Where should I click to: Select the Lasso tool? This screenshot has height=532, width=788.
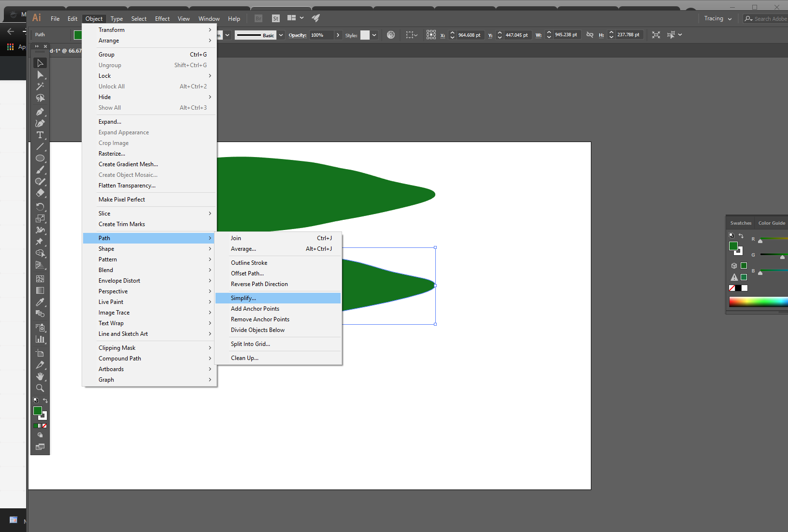(x=40, y=98)
